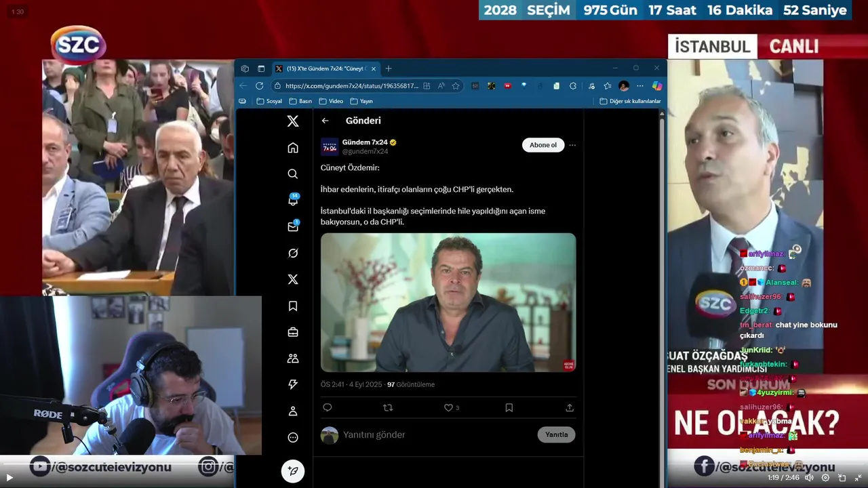The width and height of the screenshot is (868, 488).
Task: Open browser Settings and more menu
Action: pos(639,86)
